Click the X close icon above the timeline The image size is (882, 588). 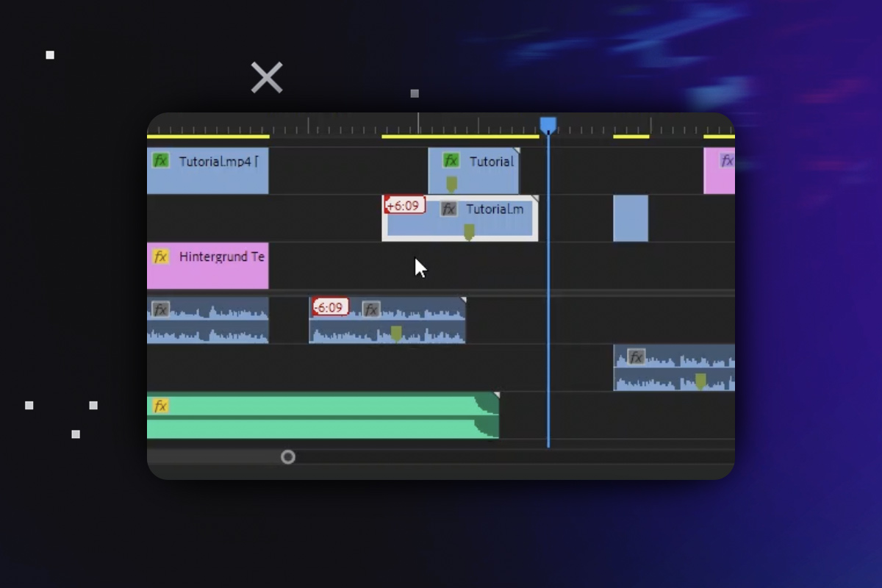[x=267, y=77]
